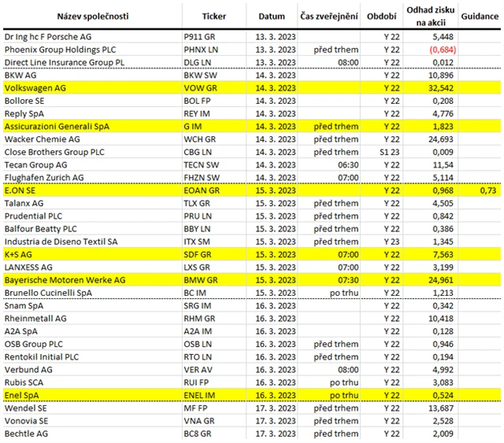504x443 pixels.
Task: Select the Bechtle AG company cell
Action: [x=25, y=433]
